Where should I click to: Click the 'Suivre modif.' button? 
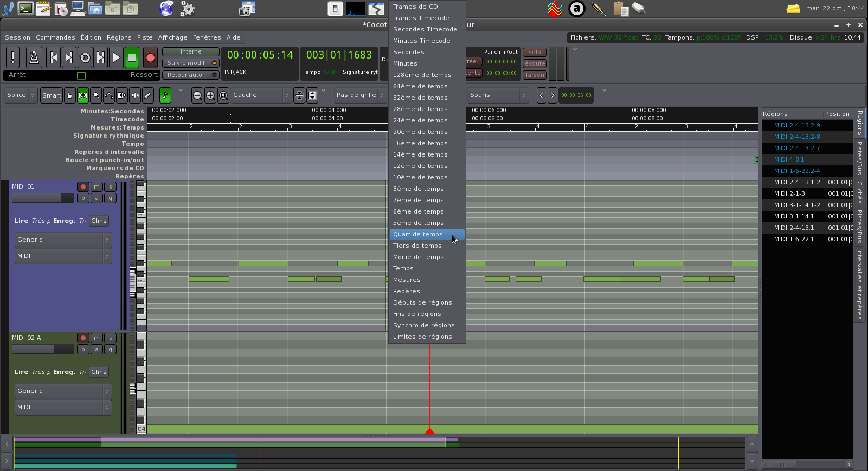coord(190,63)
